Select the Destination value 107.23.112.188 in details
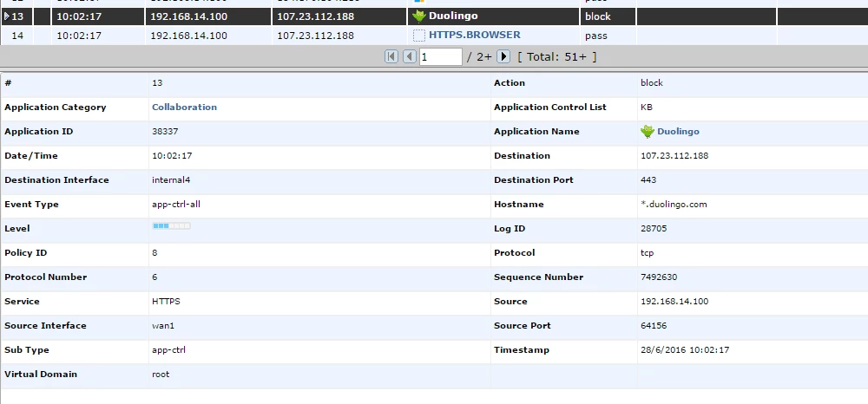Viewport: 868px width, 404px height. tap(674, 156)
